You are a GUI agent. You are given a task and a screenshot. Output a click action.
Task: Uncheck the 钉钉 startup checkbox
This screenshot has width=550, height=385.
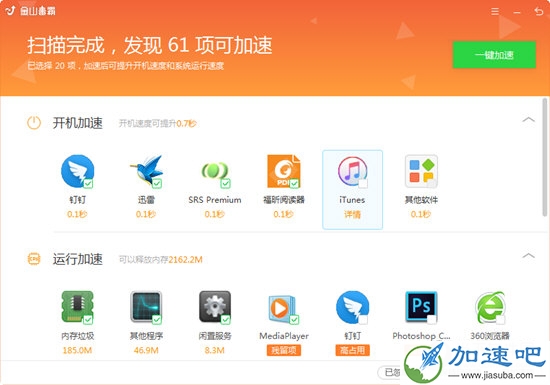click(88, 183)
